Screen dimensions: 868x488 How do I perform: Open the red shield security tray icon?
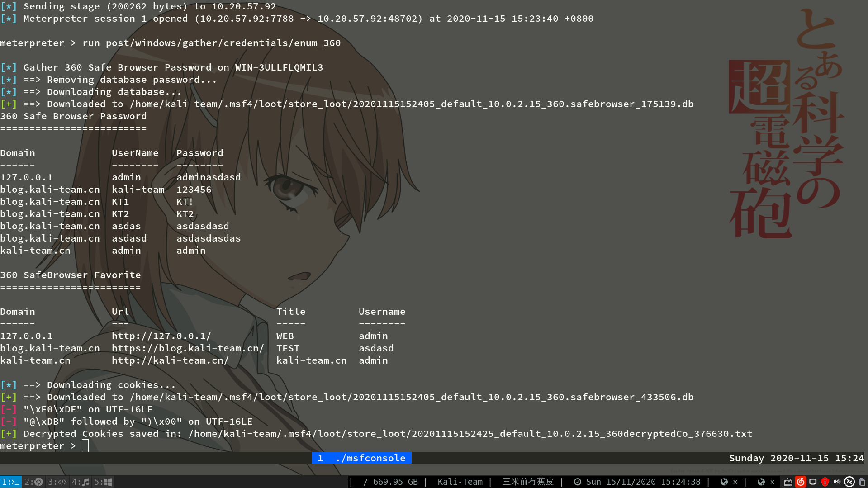click(825, 482)
